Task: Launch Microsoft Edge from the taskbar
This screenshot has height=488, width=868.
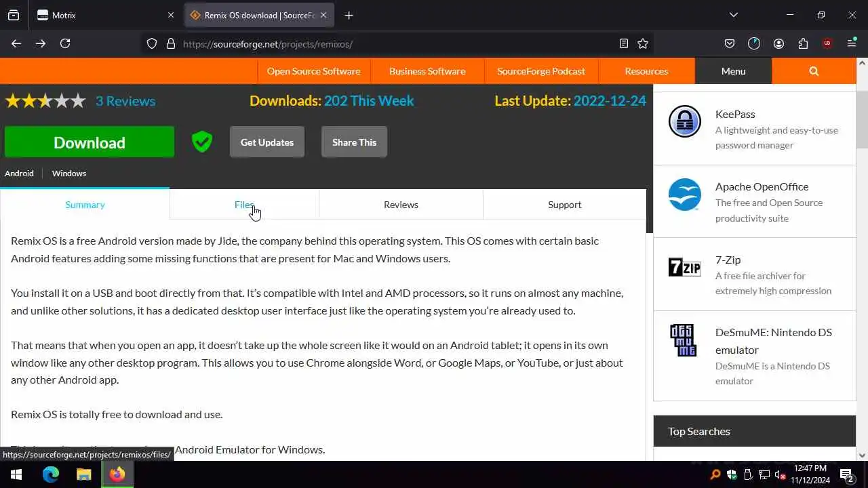Action: click(x=51, y=474)
